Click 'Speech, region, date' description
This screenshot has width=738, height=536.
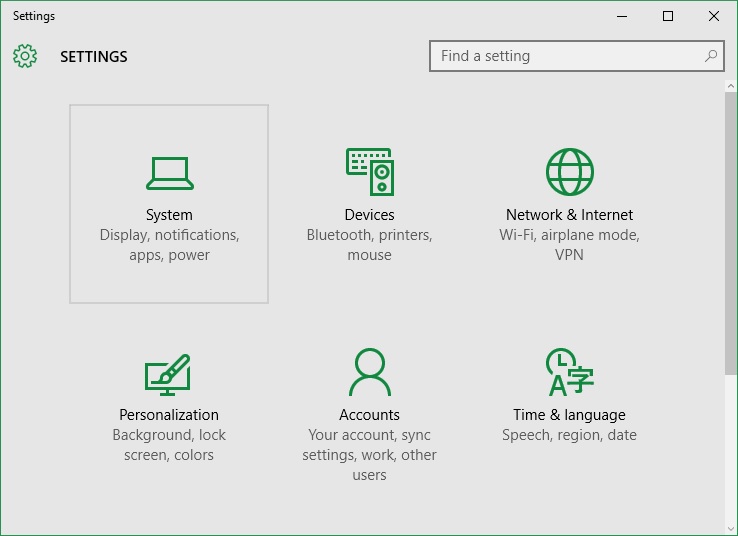[x=570, y=435]
